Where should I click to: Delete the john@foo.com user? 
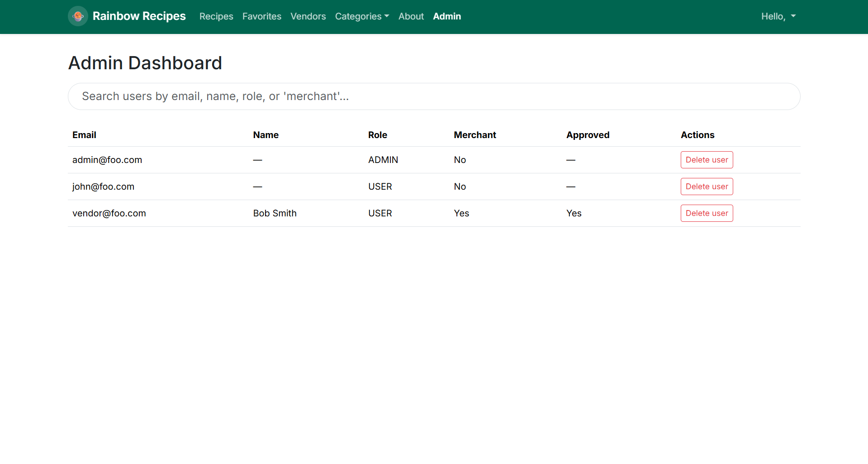pos(707,187)
